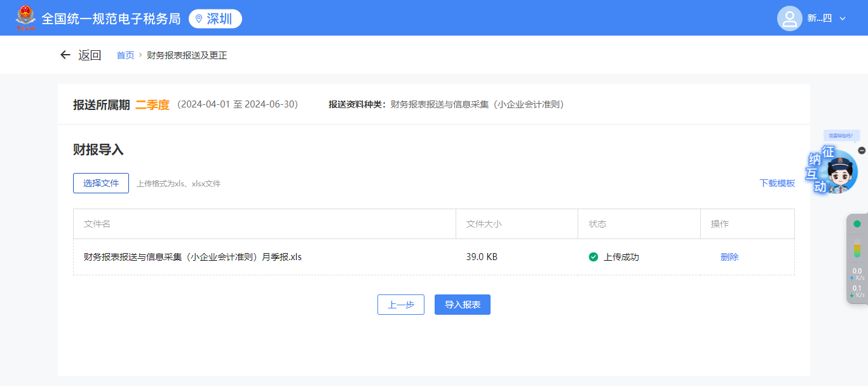
Task: Click the green battery indicator on side widget
Action: click(x=857, y=249)
